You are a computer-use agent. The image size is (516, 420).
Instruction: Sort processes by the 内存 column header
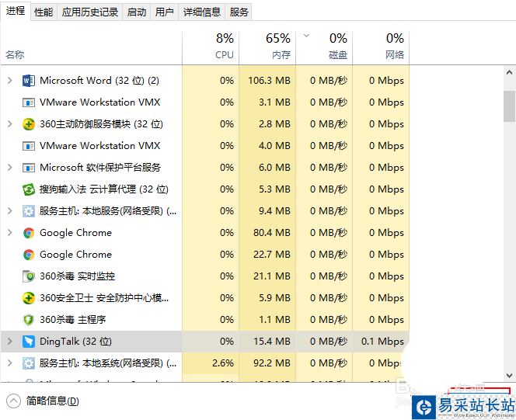tap(267, 47)
